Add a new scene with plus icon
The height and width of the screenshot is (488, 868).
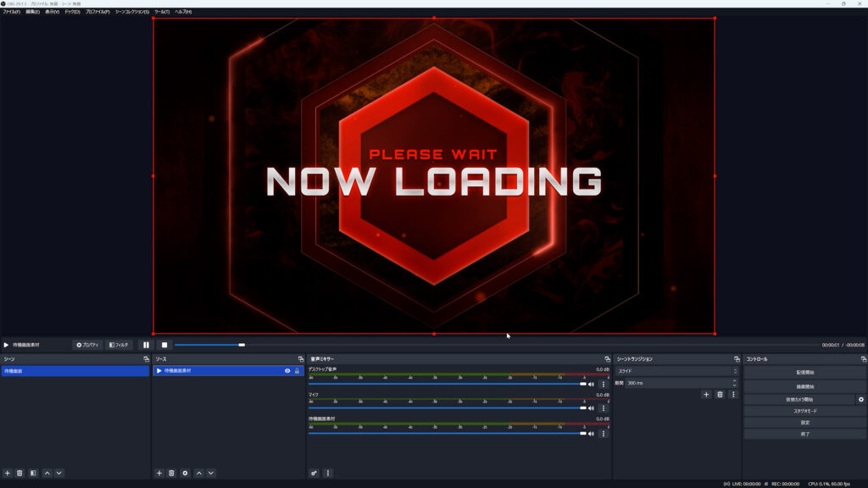click(x=8, y=473)
